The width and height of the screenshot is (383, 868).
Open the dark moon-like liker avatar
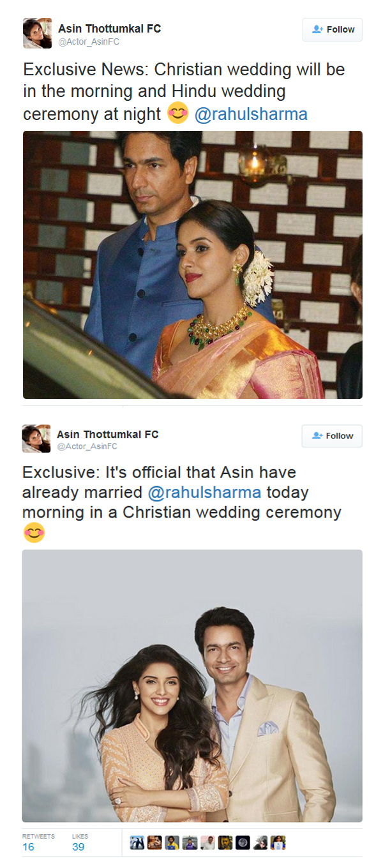(243, 842)
